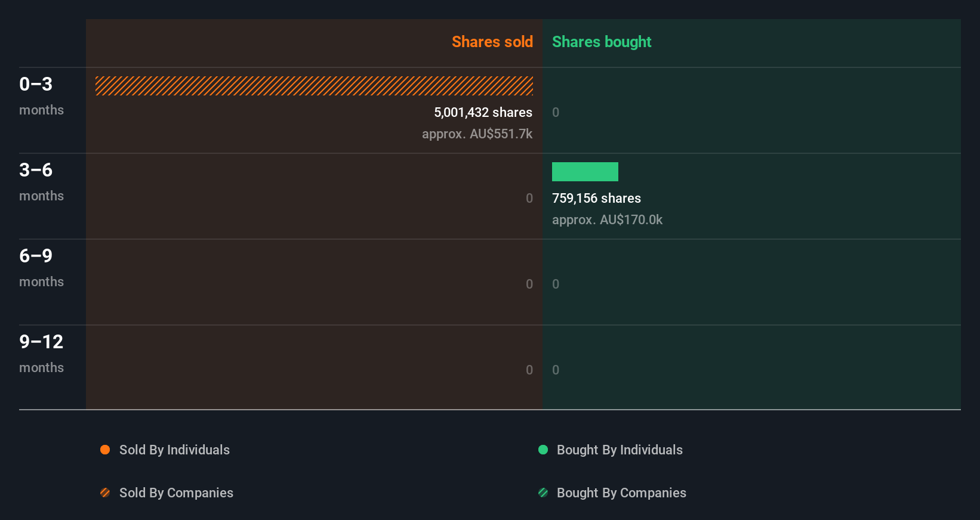The image size is (980, 520).
Task: Toggle the Bought By Individuals legend label
Action: 620,450
